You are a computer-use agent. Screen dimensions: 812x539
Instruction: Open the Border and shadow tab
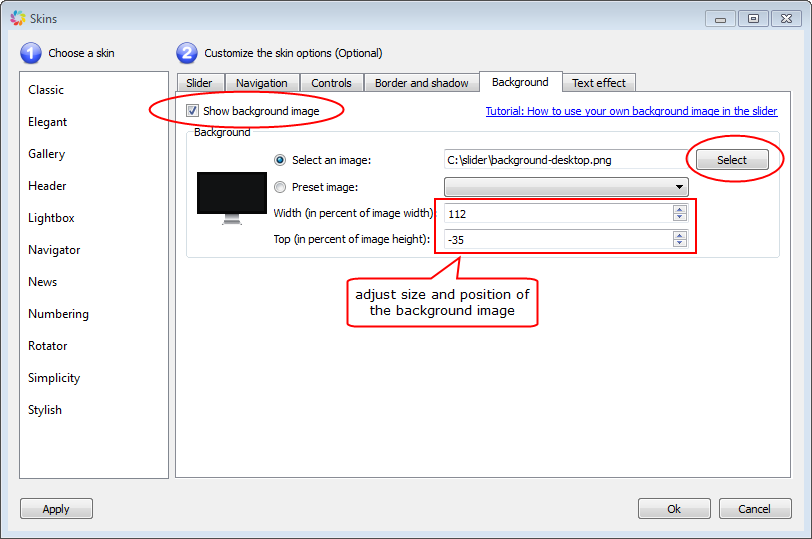click(422, 83)
